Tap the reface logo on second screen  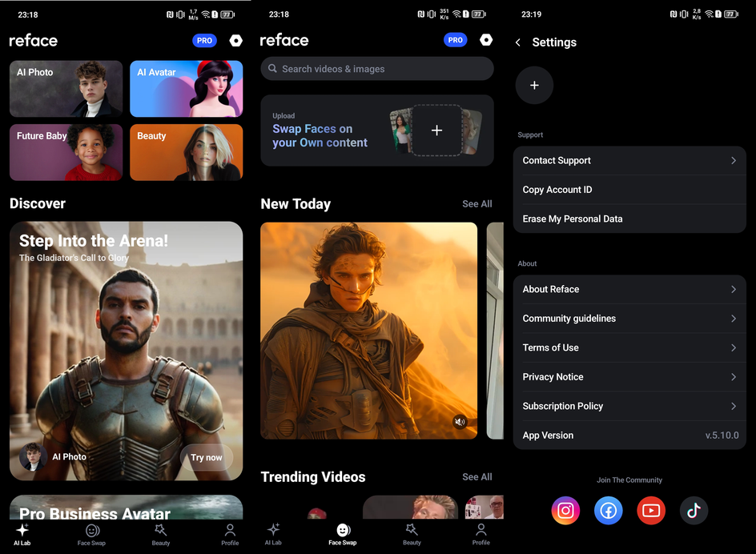pos(284,40)
